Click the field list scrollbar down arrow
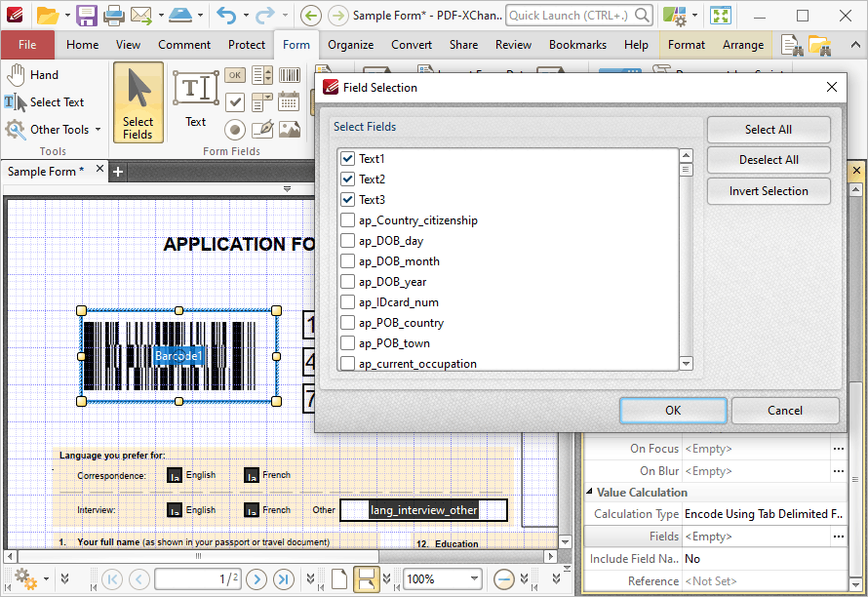 point(686,364)
